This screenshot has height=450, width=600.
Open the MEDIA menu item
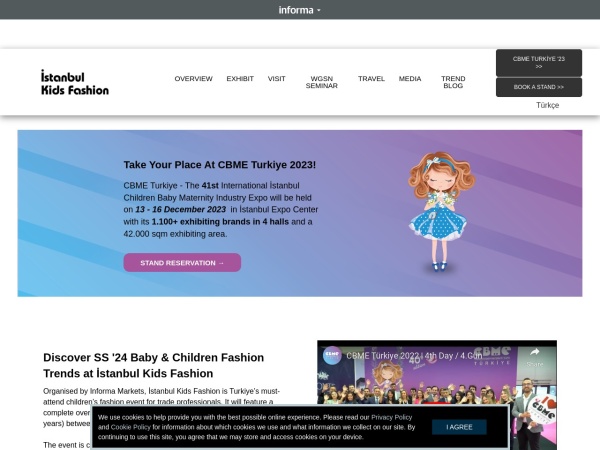(410, 79)
